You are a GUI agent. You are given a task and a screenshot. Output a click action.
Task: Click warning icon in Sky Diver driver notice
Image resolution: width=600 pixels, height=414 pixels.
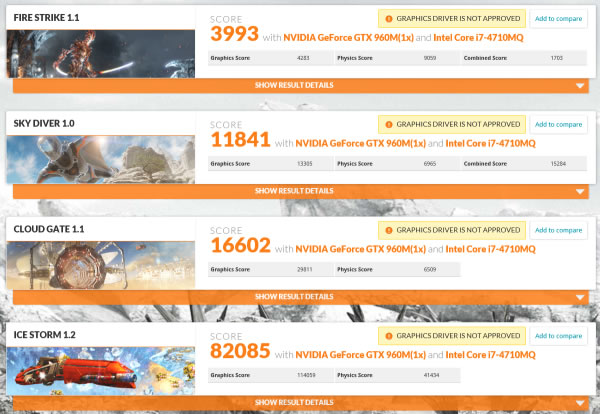(x=388, y=124)
